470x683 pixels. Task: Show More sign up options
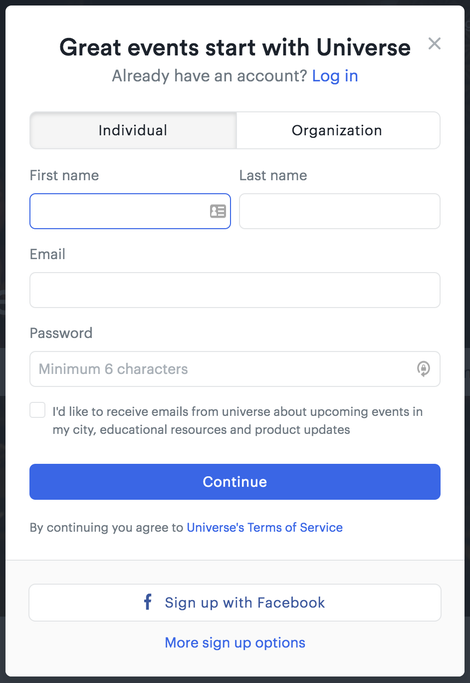pyautogui.click(x=235, y=643)
